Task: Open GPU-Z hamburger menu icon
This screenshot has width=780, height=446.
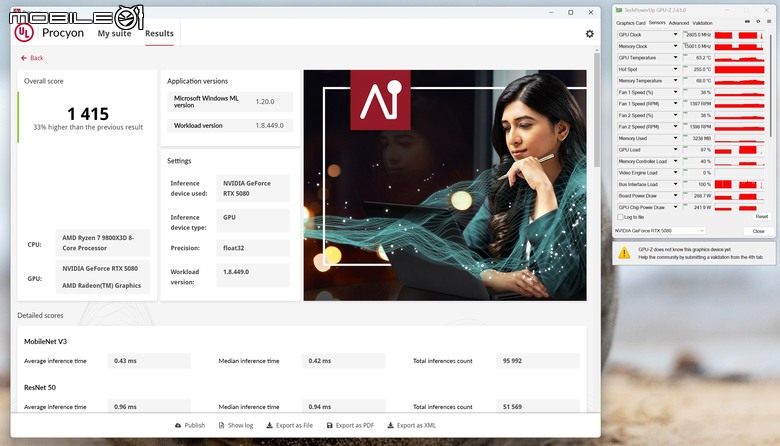Action: coord(769,22)
